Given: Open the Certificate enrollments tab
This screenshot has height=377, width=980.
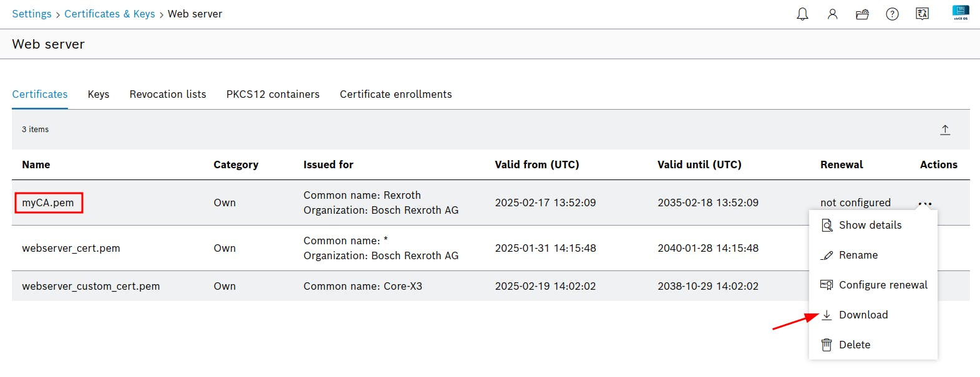Looking at the screenshot, I should 395,94.
